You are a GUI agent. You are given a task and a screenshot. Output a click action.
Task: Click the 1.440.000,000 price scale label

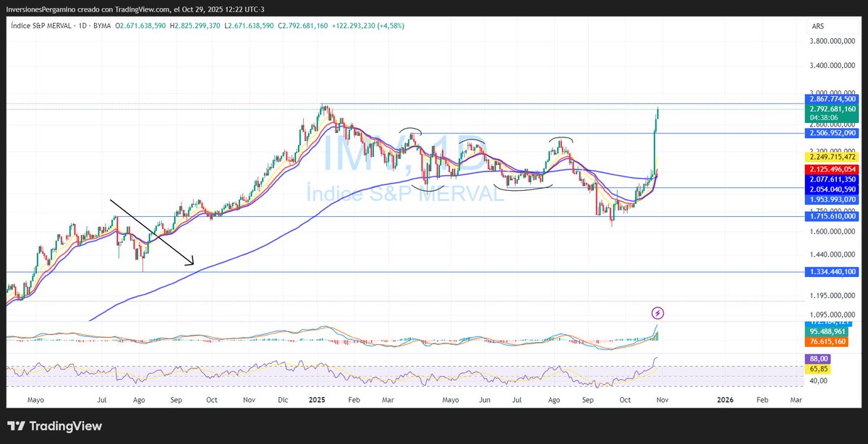(832, 255)
